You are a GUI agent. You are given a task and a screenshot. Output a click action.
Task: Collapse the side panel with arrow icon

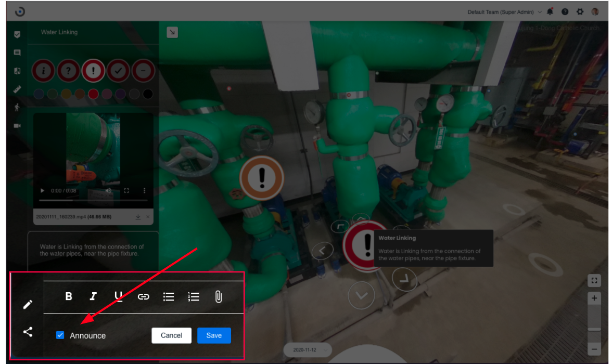172,32
